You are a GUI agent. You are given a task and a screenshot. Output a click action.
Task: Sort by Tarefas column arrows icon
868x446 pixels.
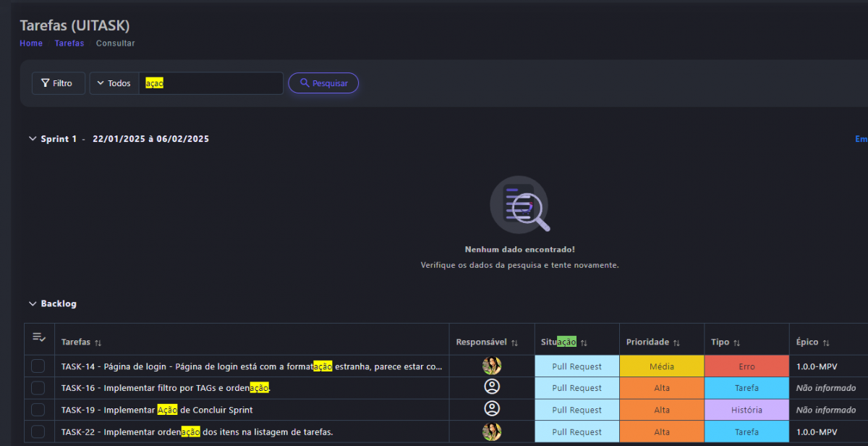[98, 342]
